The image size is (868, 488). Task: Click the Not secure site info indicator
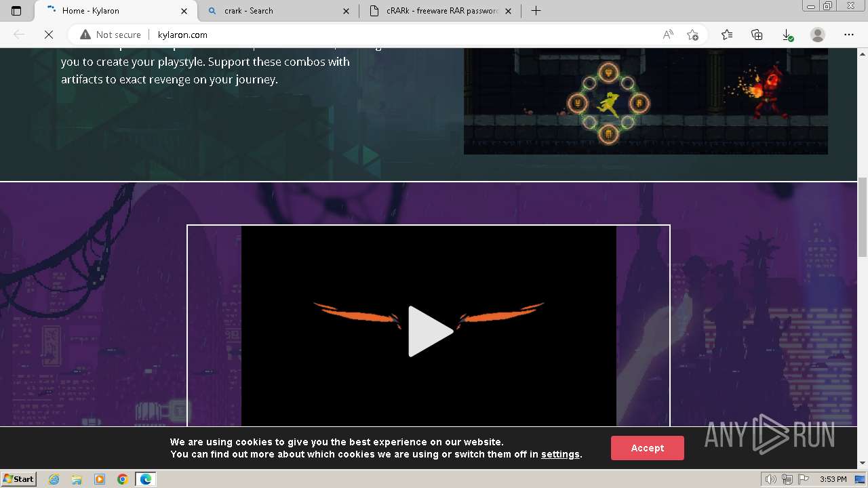[111, 35]
